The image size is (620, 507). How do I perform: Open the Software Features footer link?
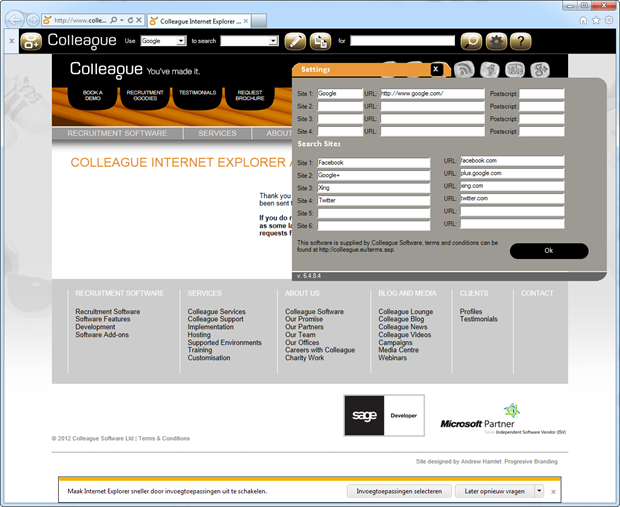pos(103,319)
